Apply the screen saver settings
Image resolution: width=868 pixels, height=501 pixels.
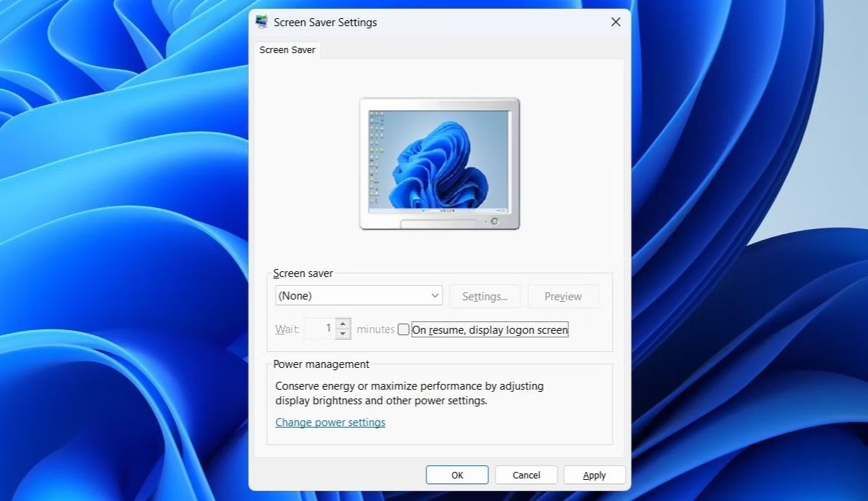(x=594, y=475)
